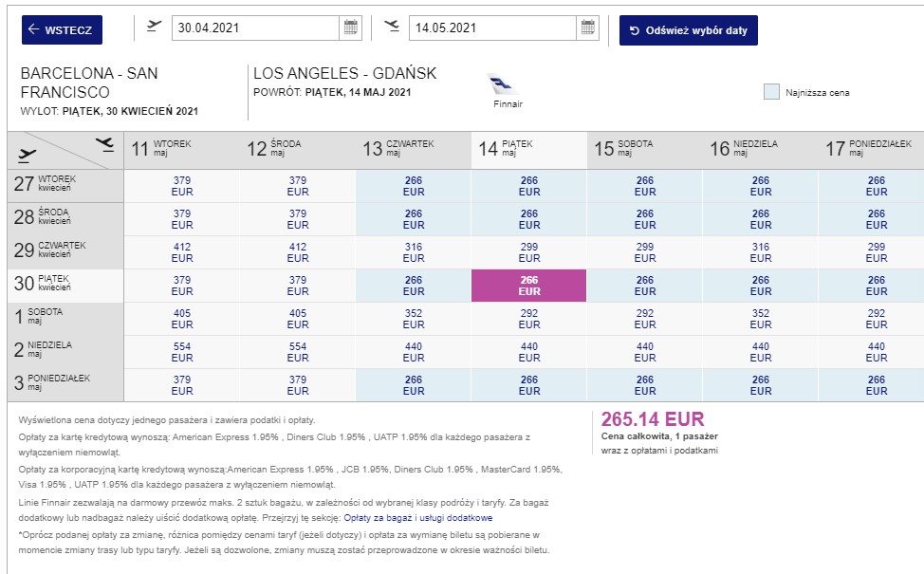Click the landing plane icon near the return date
The width and height of the screenshot is (924, 574).
click(391, 26)
